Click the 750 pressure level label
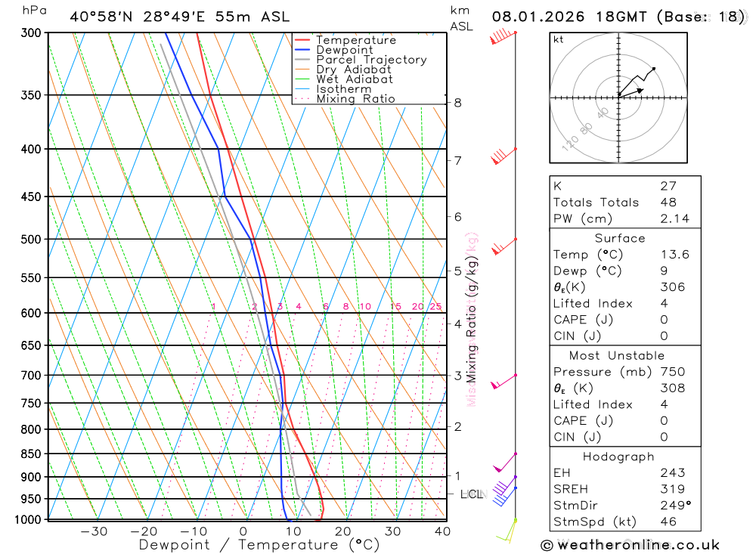The height and width of the screenshot is (554, 756). [31, 403]
